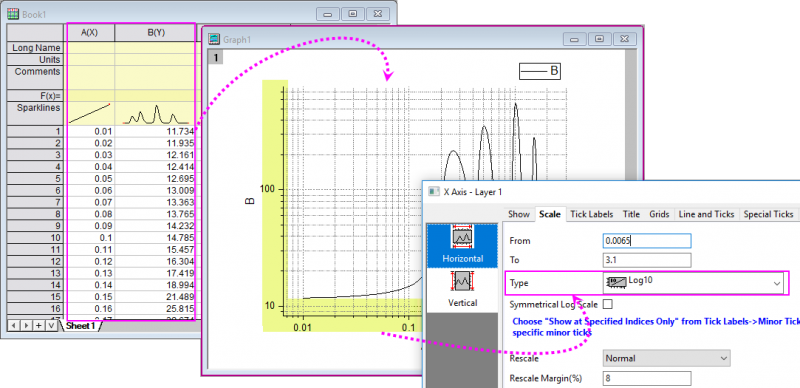Viewport: 800px width, 388px height.
Task: Click the X Axis dialog title icon
Action: click(x=434, y=192)
